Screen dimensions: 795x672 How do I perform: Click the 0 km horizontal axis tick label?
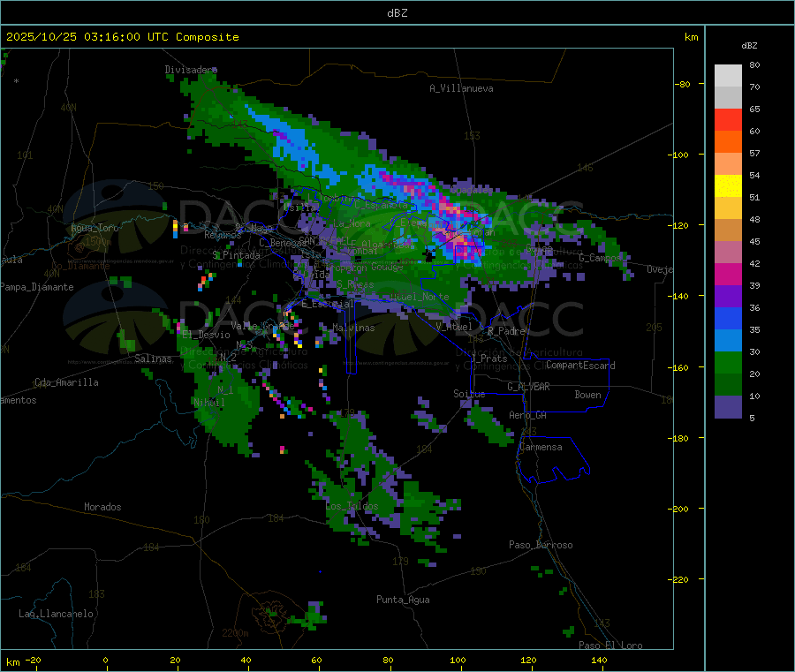[x=105, y=661]
